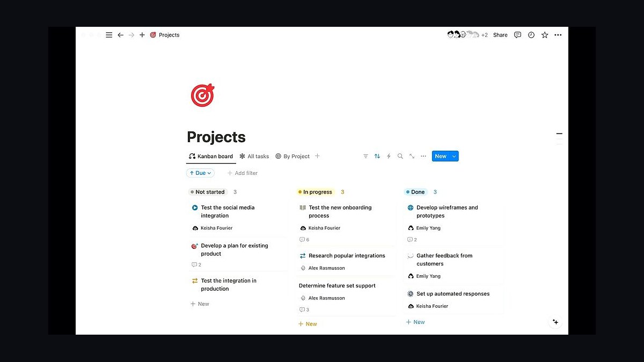Add a new page with top plus icon
Screen dimensions: 644x362
(142, 35)
